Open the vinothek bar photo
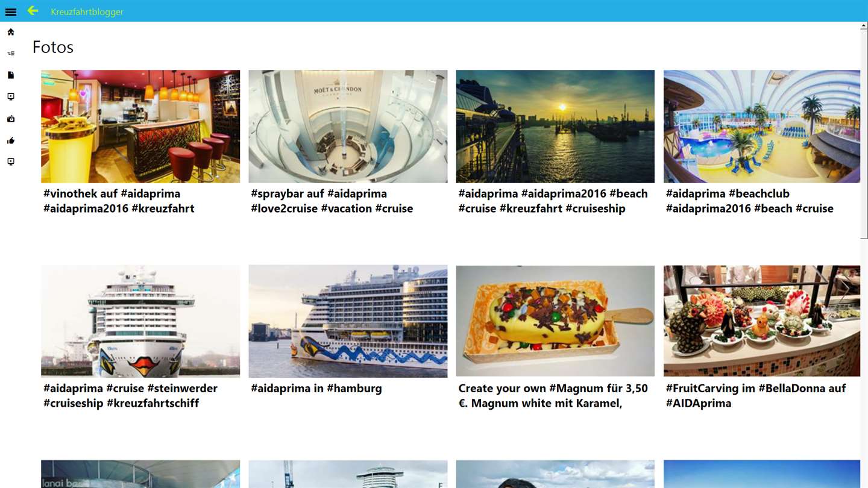This screenshot has width=868, height=488. [140, 127]
